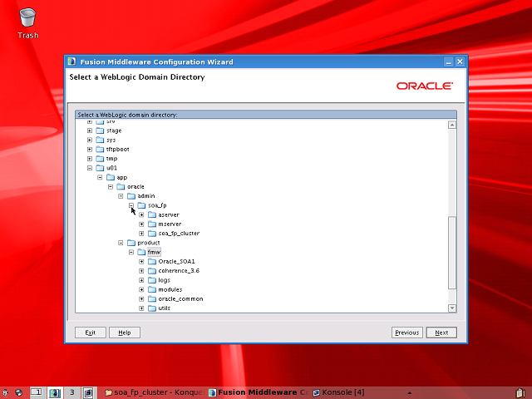The height and width of the screenshot is (399, 532).
Task: Click the tmp folder icon
Action: tap(100, 159)
